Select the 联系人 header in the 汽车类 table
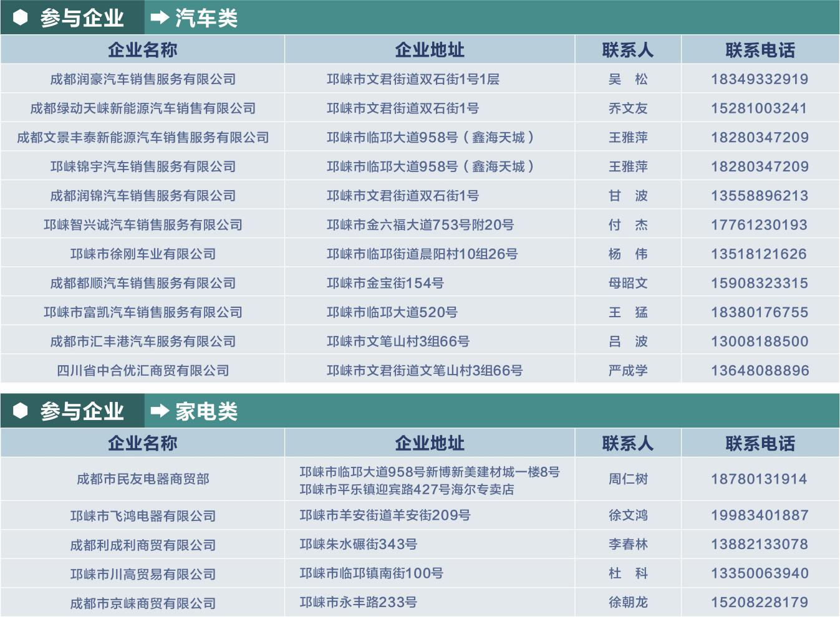This screenshot has width=840, height=617. point(627,49)
